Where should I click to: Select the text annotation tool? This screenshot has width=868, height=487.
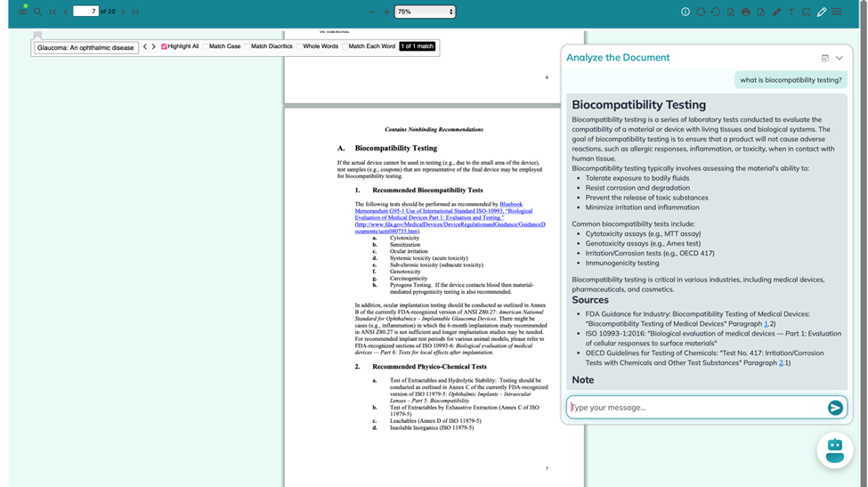(x=791, y=12)
